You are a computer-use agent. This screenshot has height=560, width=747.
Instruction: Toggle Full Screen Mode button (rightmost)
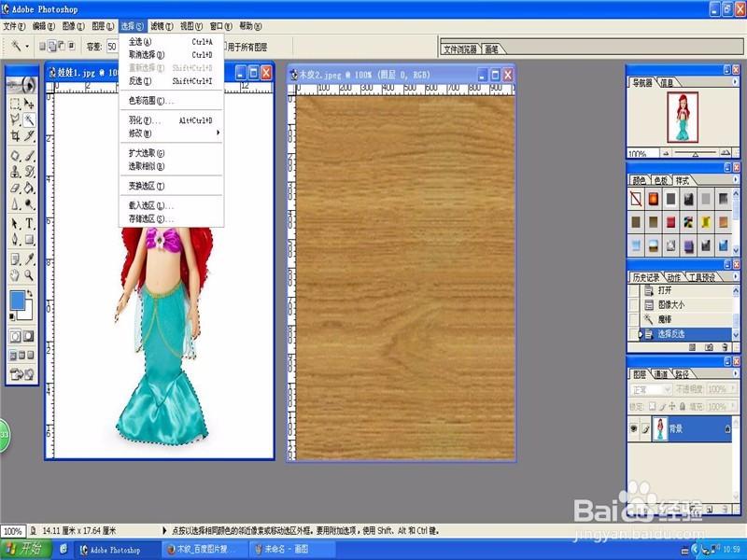(x=31, y=356)
